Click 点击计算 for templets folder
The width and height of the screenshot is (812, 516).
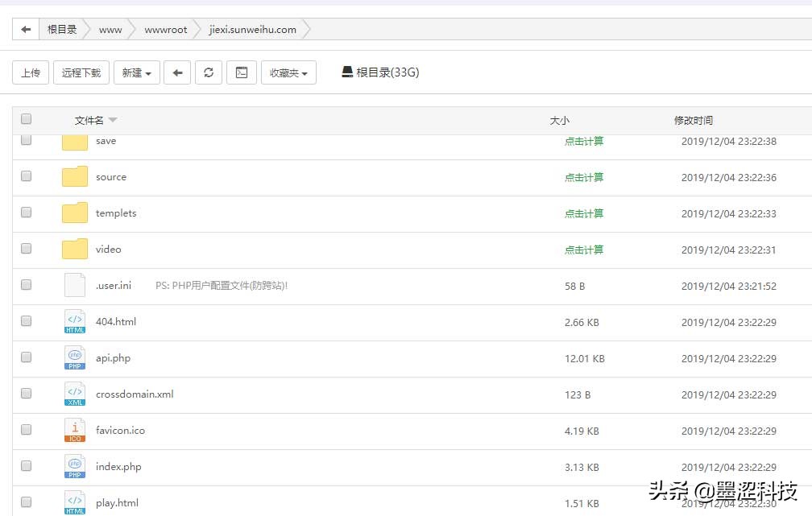click(584, 213)
